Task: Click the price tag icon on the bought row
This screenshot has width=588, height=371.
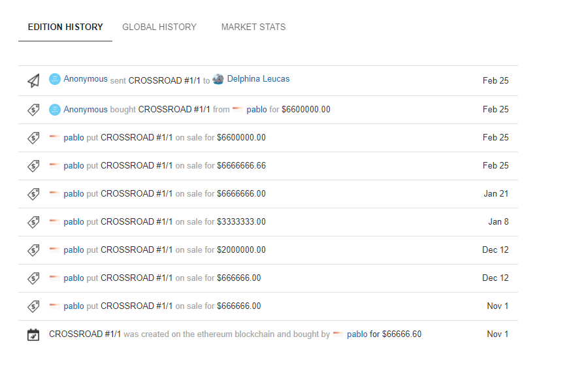Action: coord(33,110)
